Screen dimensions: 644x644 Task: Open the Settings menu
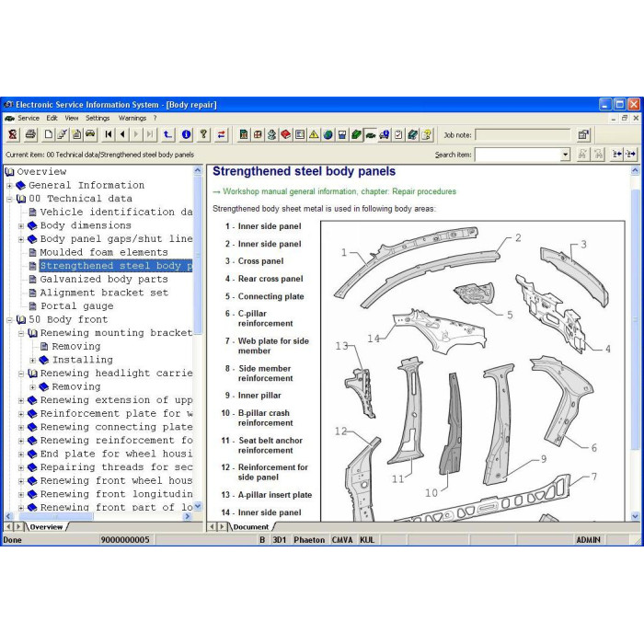coord(98,118)
